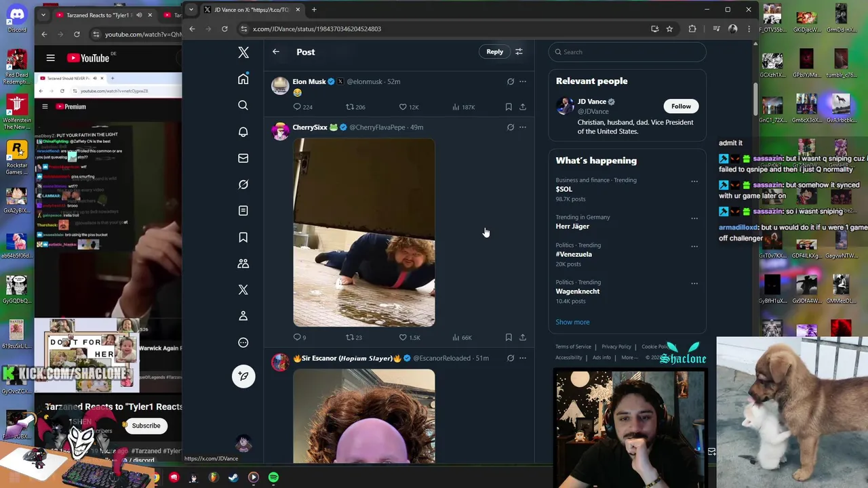Bookmark this page with star icon

669,28
